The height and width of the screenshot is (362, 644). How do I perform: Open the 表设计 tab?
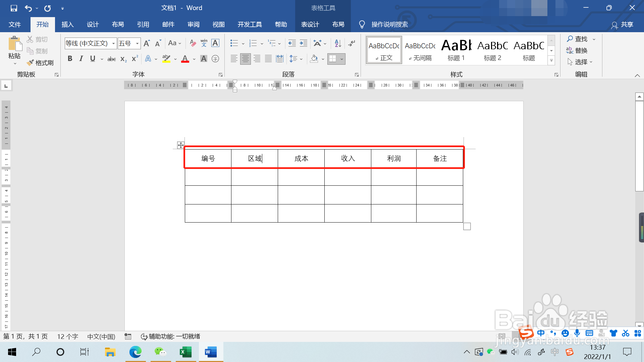tap(310, 24)
